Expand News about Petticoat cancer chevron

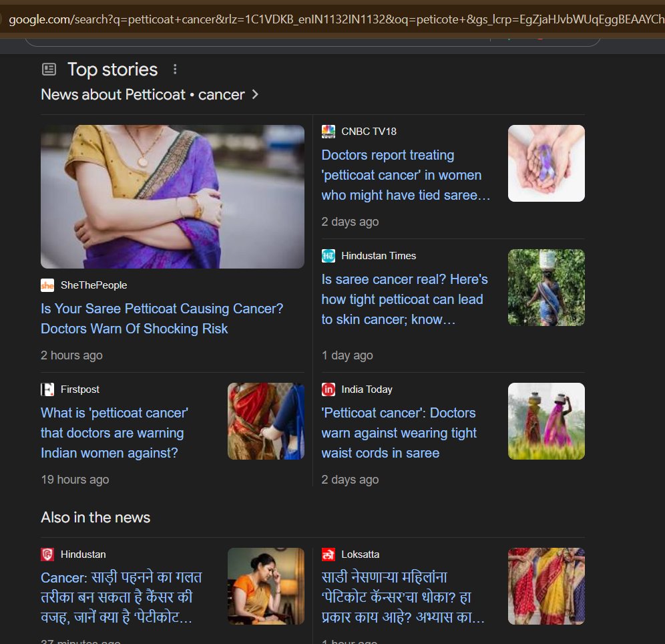pyautogui.click(x=255, y=94)
